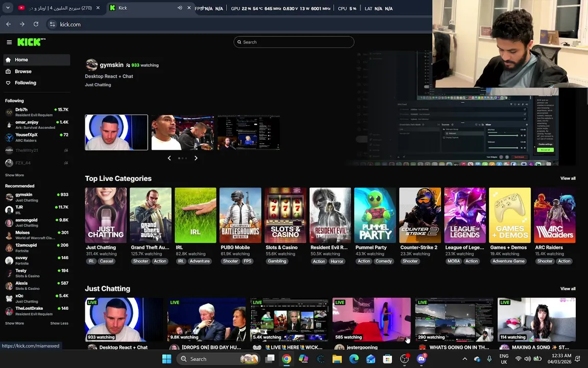Viewport: 588px width, 368px height.
Task: Open gymskin channel name in featured
Action: coord(111,65)
